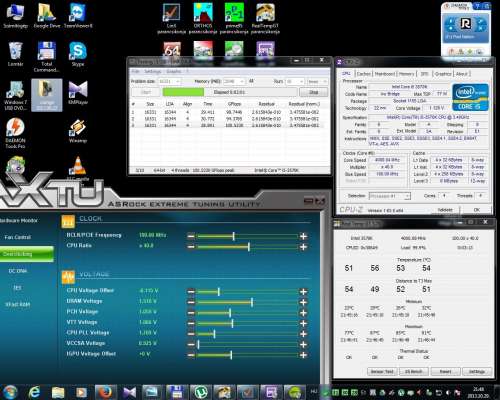Click the CPU Ratio slider track

click(x=247, y=247)
